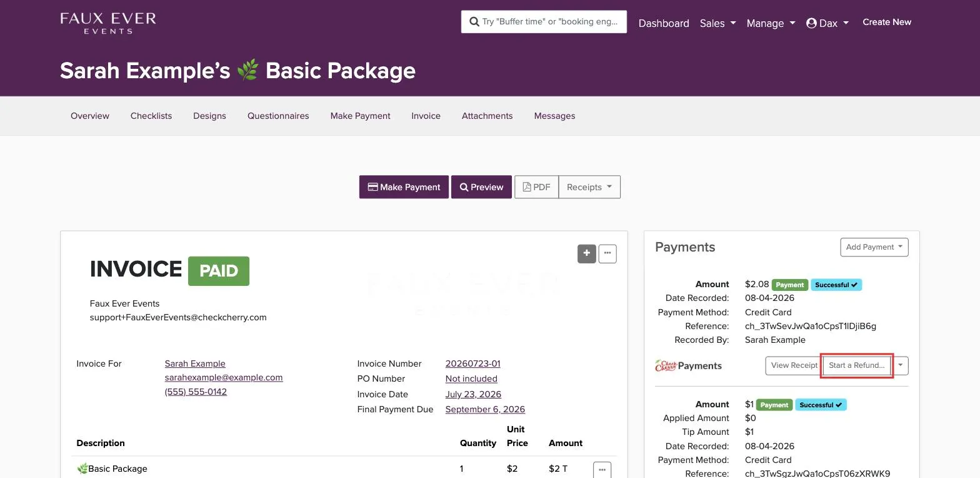Click Create New in the header
The image size is (980, 478).
point(887,22)
